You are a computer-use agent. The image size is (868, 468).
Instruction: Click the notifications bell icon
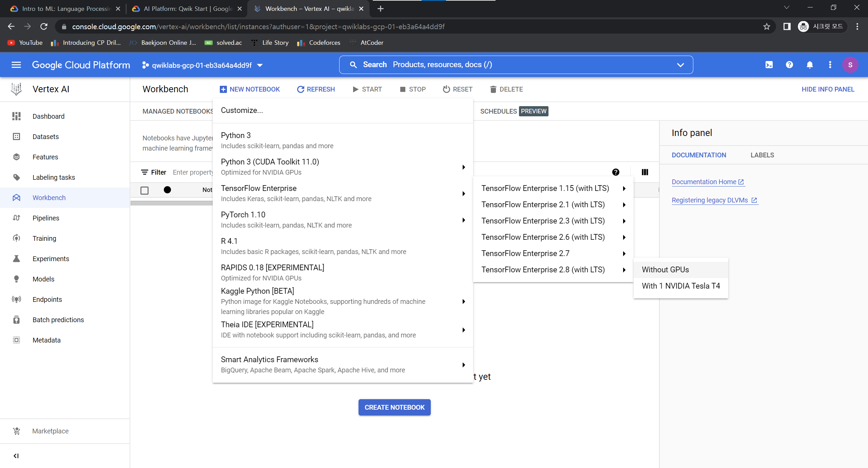[x=810, y=65]
